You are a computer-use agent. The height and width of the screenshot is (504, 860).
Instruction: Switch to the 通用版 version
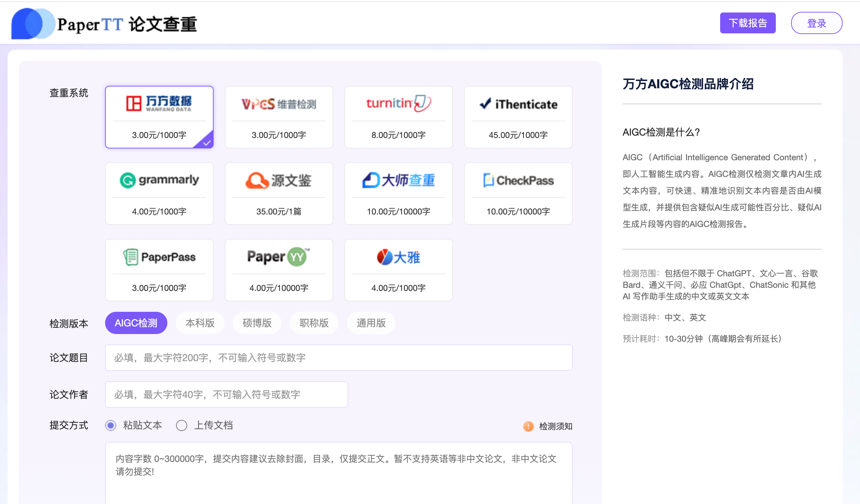pyautogui.click(x=371, y=323)
